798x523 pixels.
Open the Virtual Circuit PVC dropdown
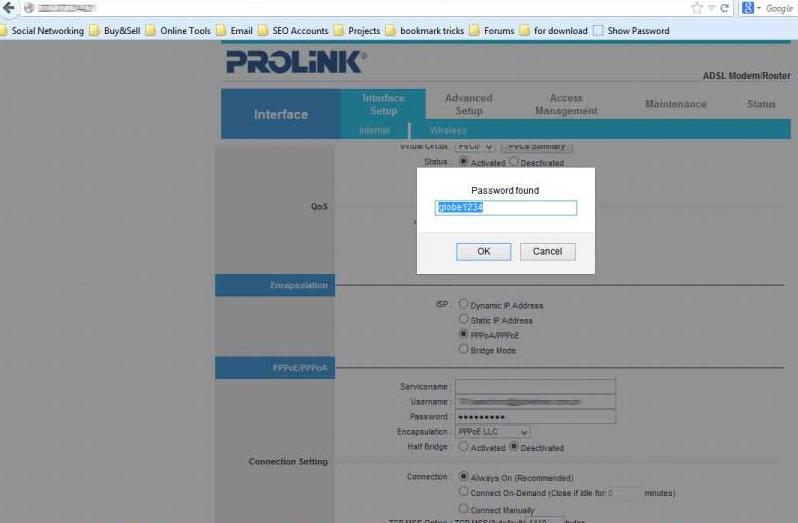474,147
